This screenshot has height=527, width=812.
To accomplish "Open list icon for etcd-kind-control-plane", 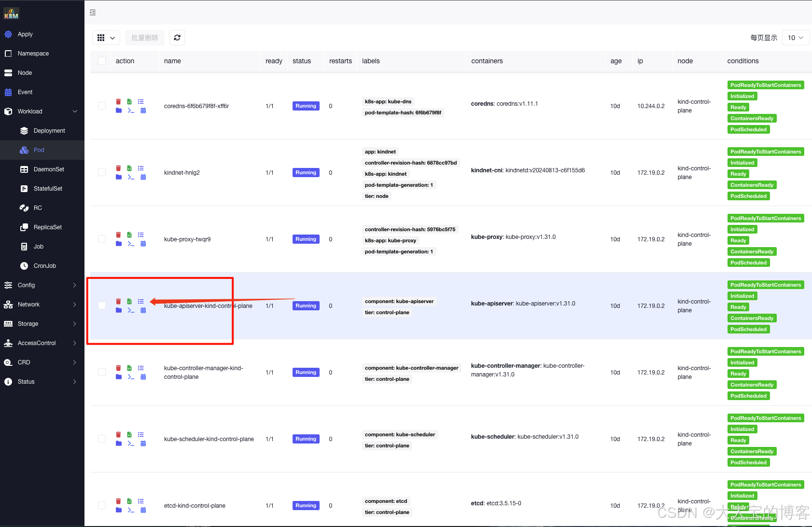I will tap(141, 501).
